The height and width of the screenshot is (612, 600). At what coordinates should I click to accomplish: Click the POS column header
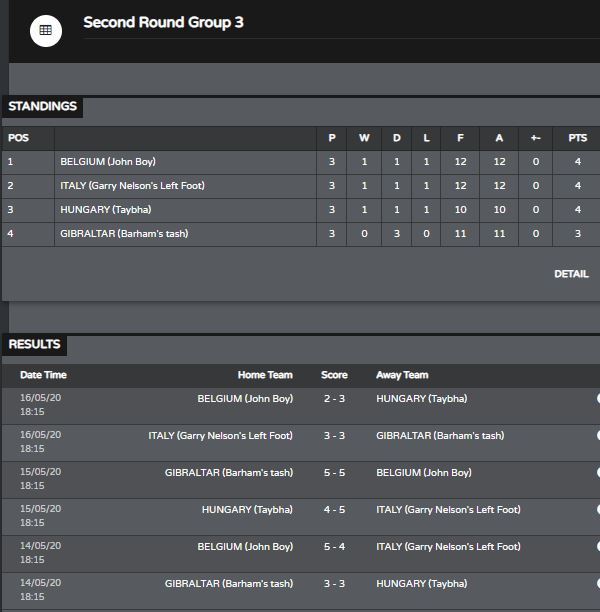[18, 138]
